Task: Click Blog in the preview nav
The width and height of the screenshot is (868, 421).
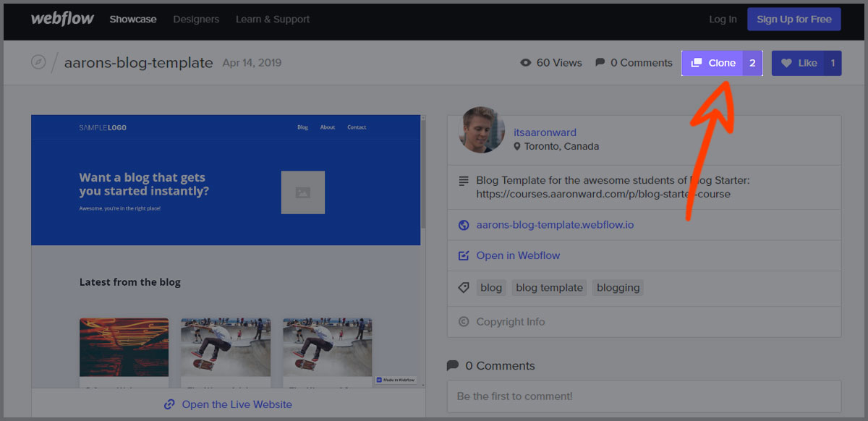Action: 302,127
